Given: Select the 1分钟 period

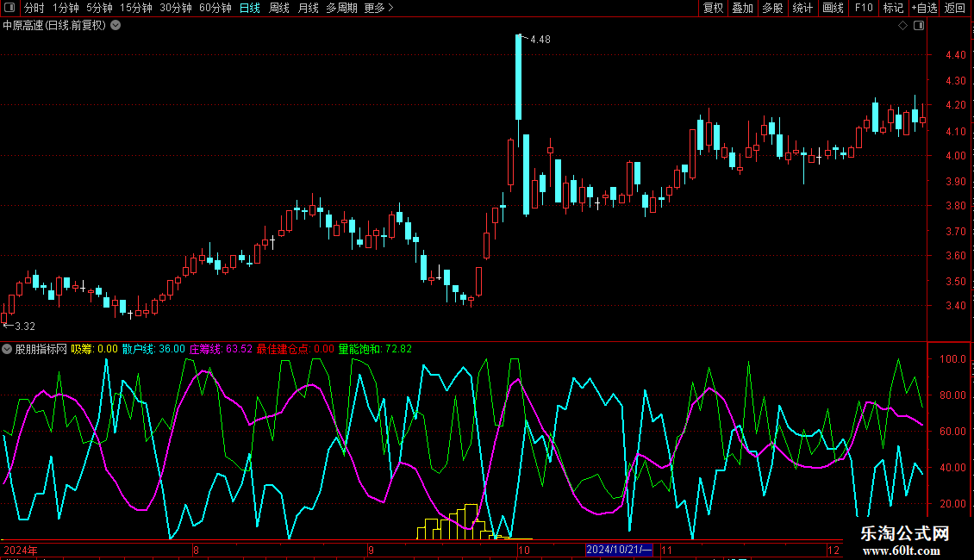Looking at the screenshot, I should pos(66,8).
